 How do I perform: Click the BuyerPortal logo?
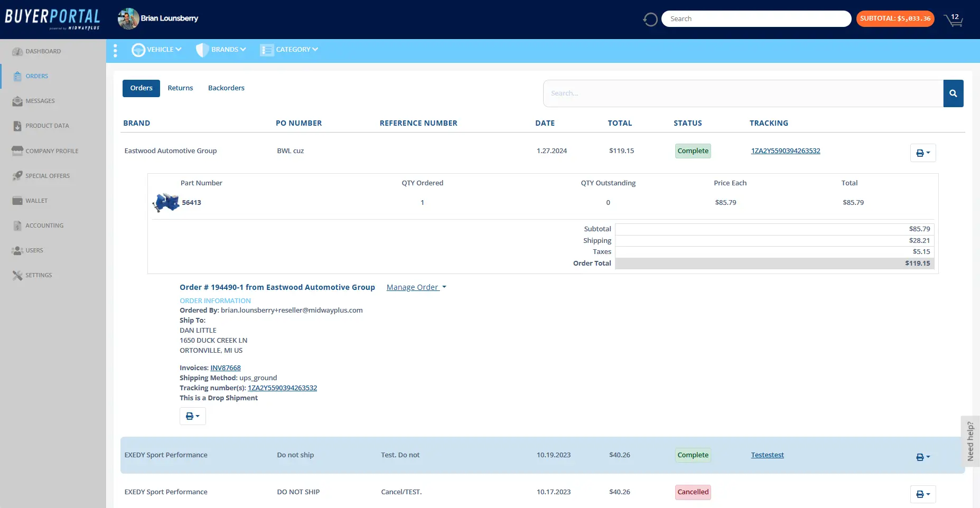(52, 19)
